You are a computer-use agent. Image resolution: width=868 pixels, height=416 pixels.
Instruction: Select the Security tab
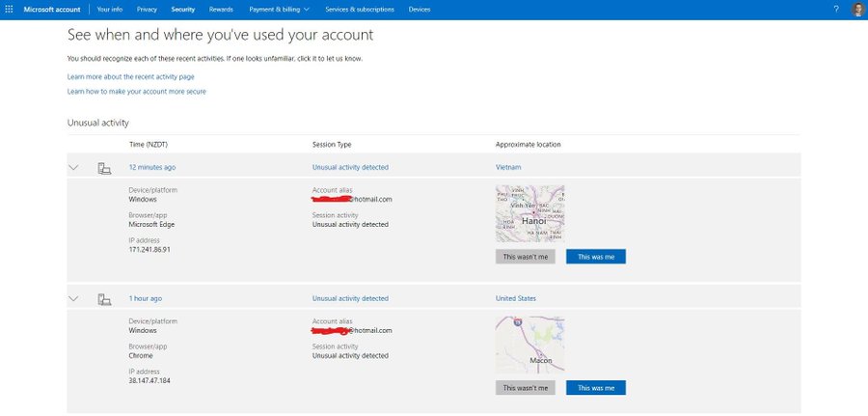pos(182,9)
